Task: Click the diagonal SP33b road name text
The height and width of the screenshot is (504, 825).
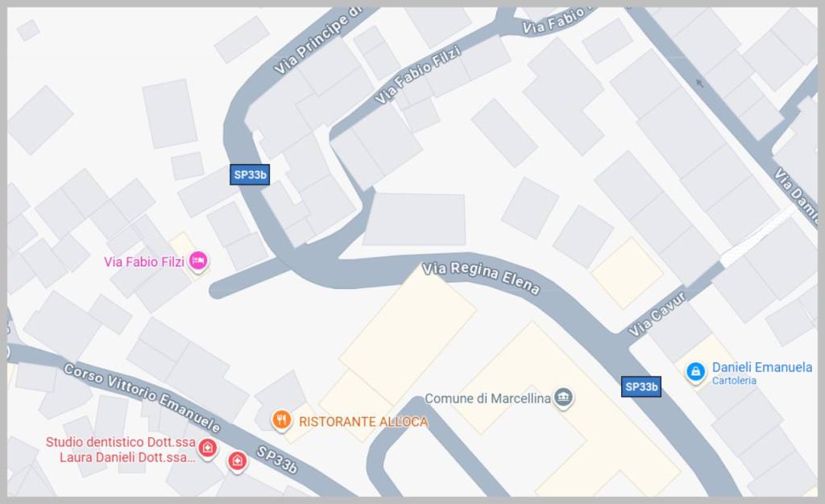Action: click(x=277, y=460)
